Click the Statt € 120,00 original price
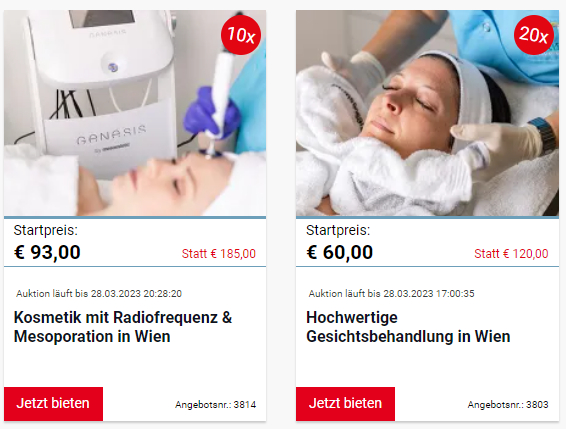 511,254
